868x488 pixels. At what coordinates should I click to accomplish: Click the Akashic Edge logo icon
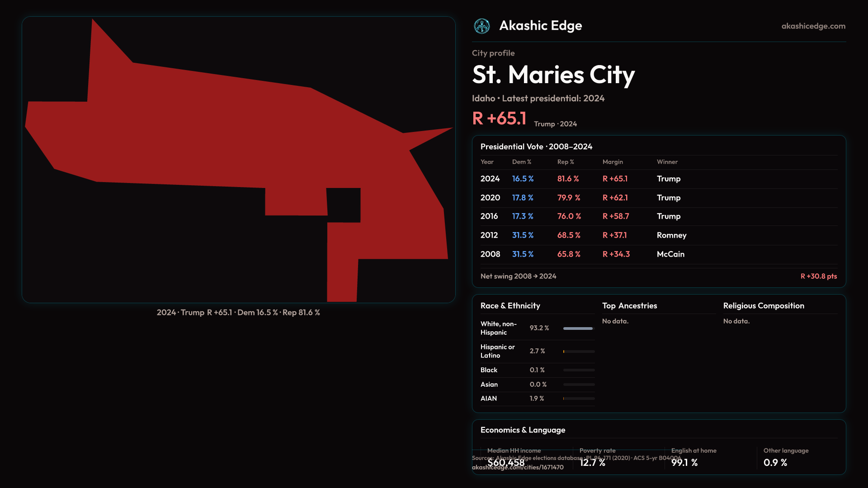click(x=481, y=26)
